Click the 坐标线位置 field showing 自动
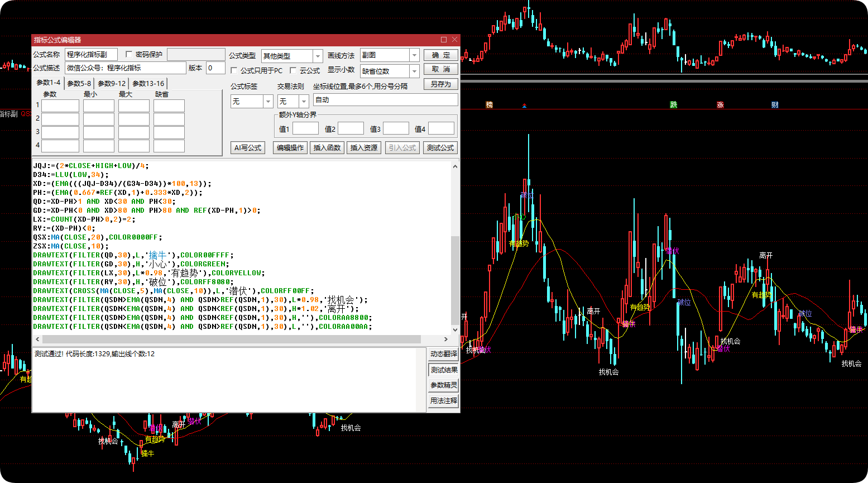Image resolution: width=868 pixels, height=483 pixels. click(386, 100)
